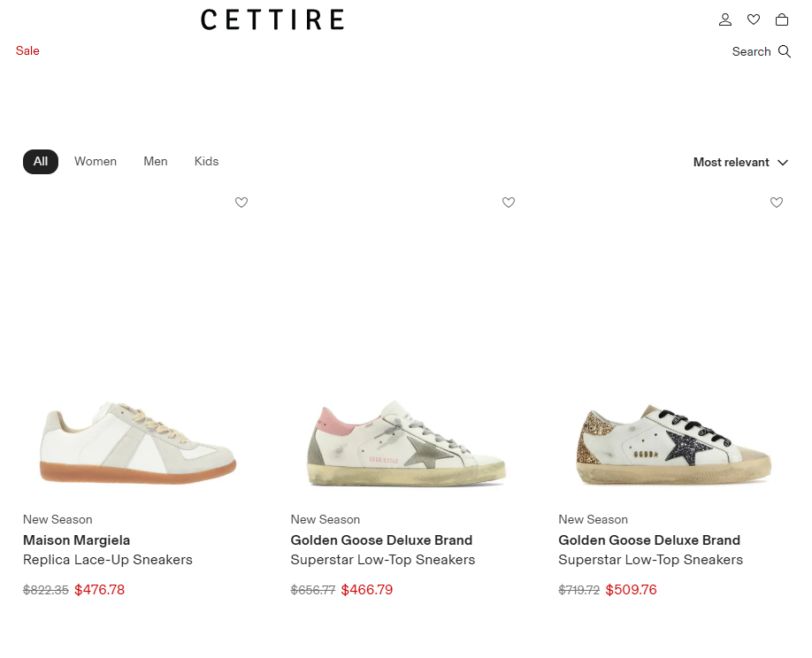Click the chevron next to Most relevant
Screen dimensions: 812x658
coord(783,162)
